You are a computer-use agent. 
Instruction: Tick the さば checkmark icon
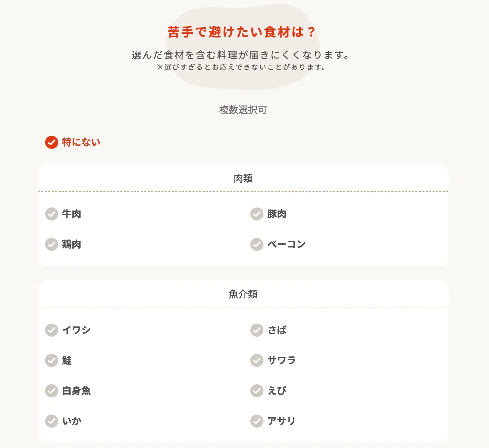257,330
